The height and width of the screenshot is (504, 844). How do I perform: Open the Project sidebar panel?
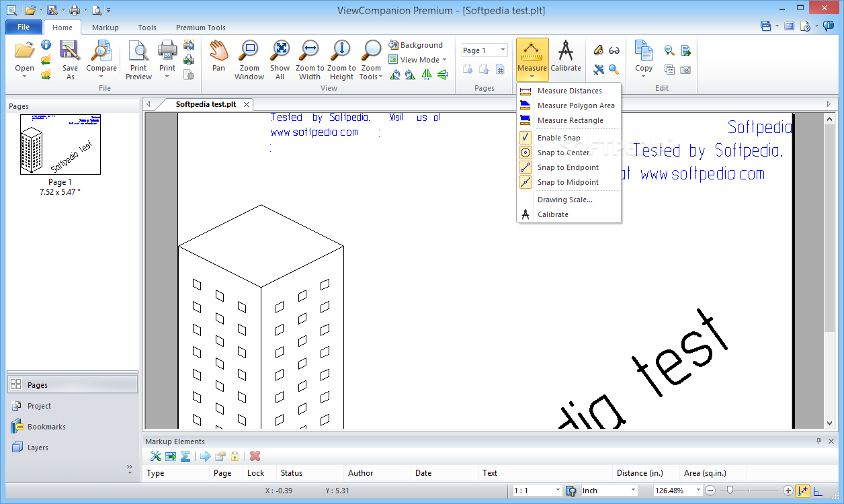pos(72,406)
